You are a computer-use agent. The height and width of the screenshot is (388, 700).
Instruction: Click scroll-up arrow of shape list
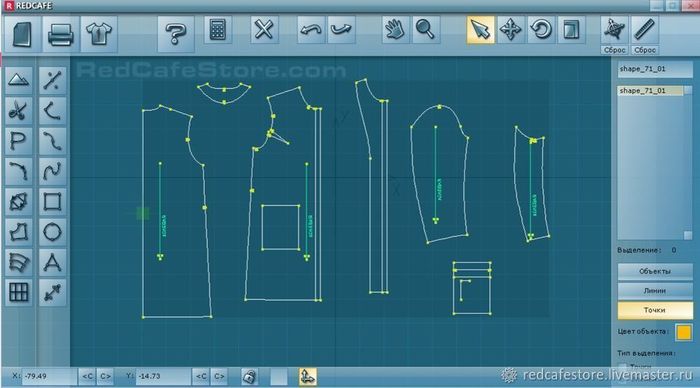pyautogui.click(x=688, y=91)
